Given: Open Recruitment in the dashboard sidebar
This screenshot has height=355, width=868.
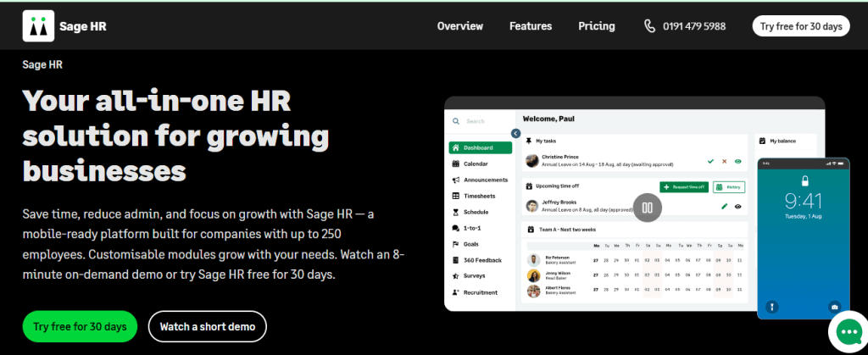Looking at the screenshot, I should tap(481, 292).
